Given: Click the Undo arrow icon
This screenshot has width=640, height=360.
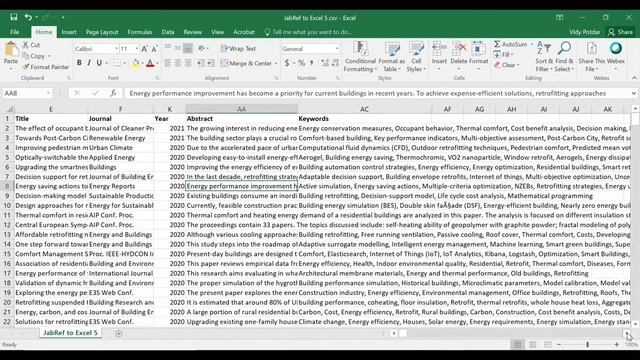Looking at the screenshot, I should coord(28,17).
